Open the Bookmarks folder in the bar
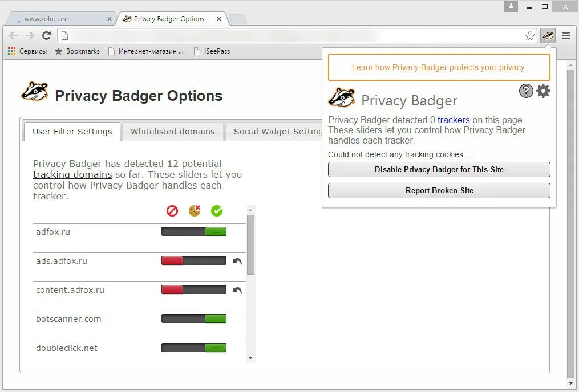 point(77,51)
